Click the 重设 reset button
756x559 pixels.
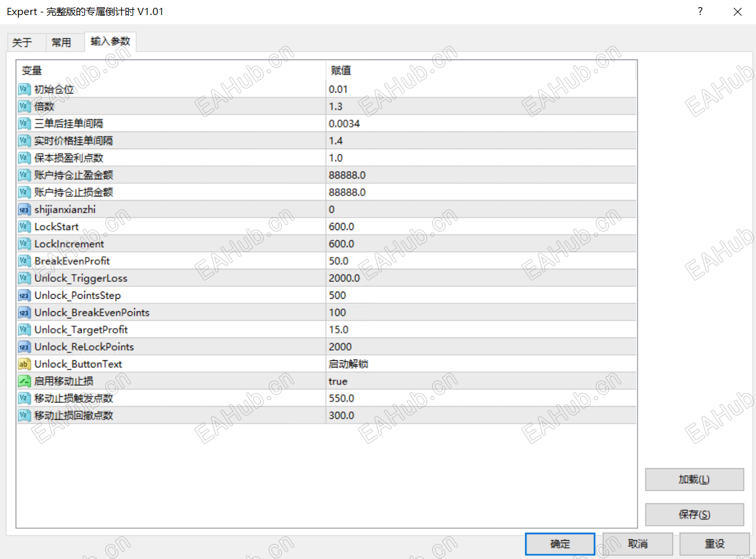(715, 544)
